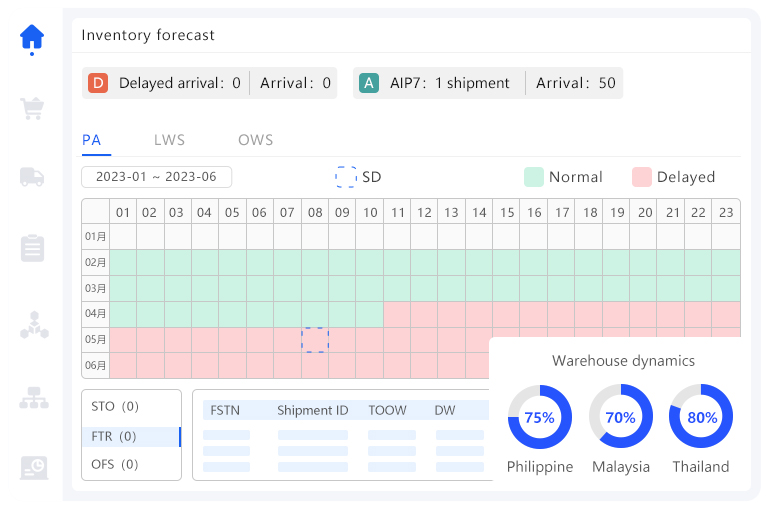Open the hierarchy chart sidebar icon

tap(33, 397)
